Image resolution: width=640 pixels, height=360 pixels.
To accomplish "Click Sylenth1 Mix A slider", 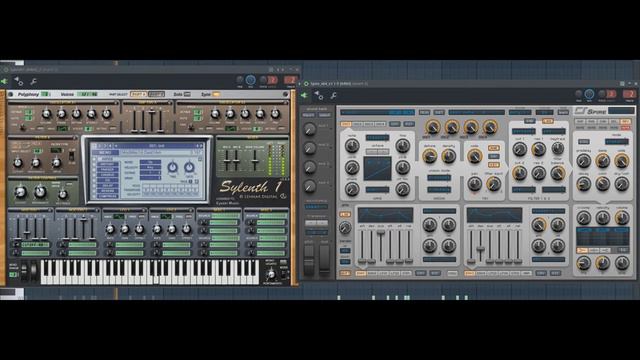I will point(227,160).
